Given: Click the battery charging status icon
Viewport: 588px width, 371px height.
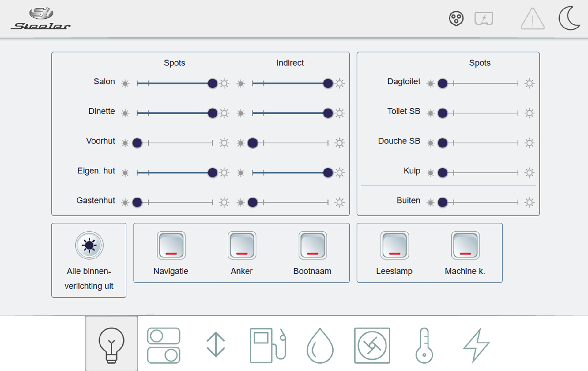Looking at the screenshot, I should (484, 19).
